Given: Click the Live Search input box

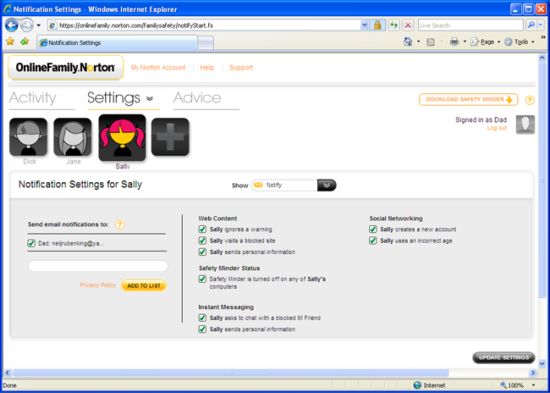Looking at the screenshot, I should (470, 25).
